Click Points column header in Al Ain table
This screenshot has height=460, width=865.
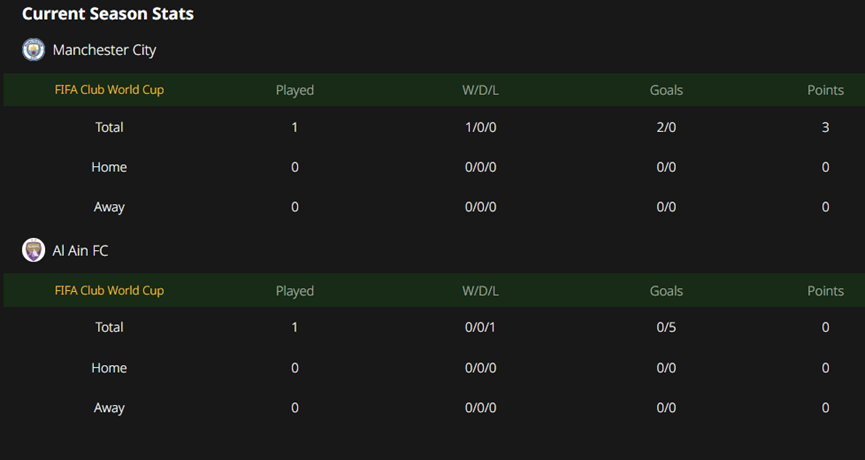(825, 291)
